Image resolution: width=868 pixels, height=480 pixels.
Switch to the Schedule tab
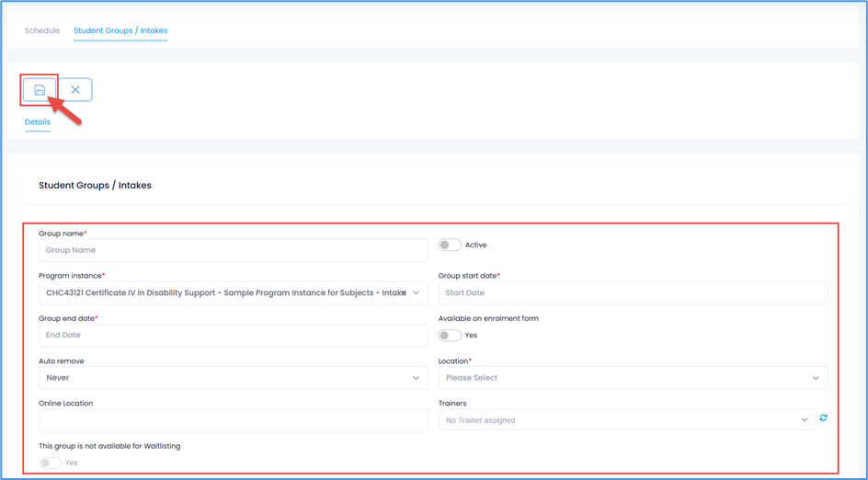click(x=42, y=31)
